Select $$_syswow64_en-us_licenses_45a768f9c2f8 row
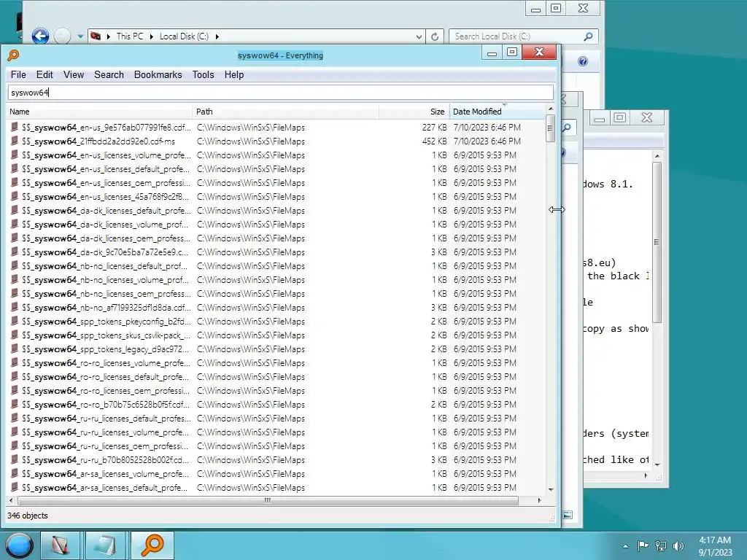747x560 pixels. click(x=276, y=197)
